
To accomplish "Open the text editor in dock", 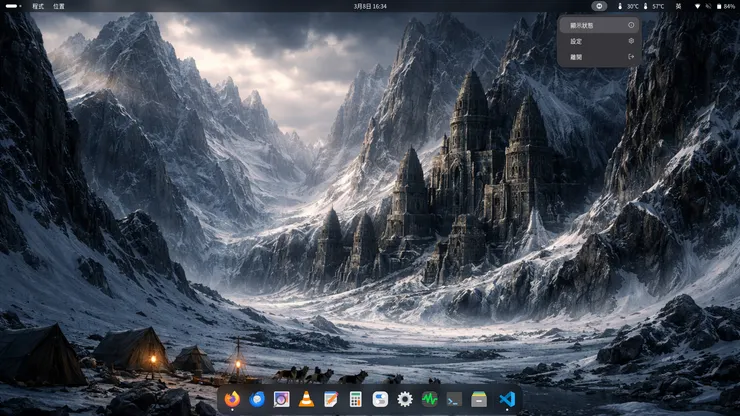I will click(x=331, y=399).
